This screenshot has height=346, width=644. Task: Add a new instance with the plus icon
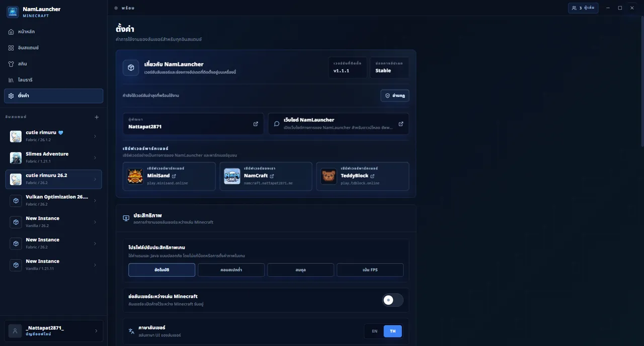pyautogui.click(x=97, y=117)
